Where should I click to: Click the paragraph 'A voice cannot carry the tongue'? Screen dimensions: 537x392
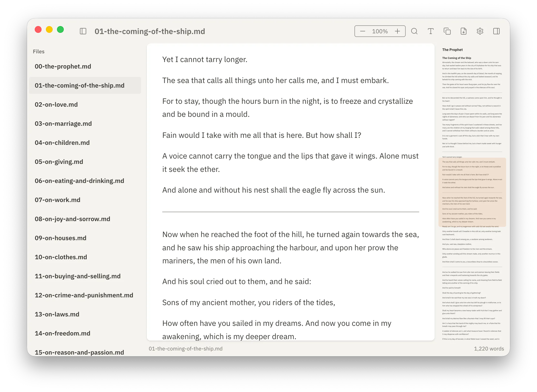(290, 162)
